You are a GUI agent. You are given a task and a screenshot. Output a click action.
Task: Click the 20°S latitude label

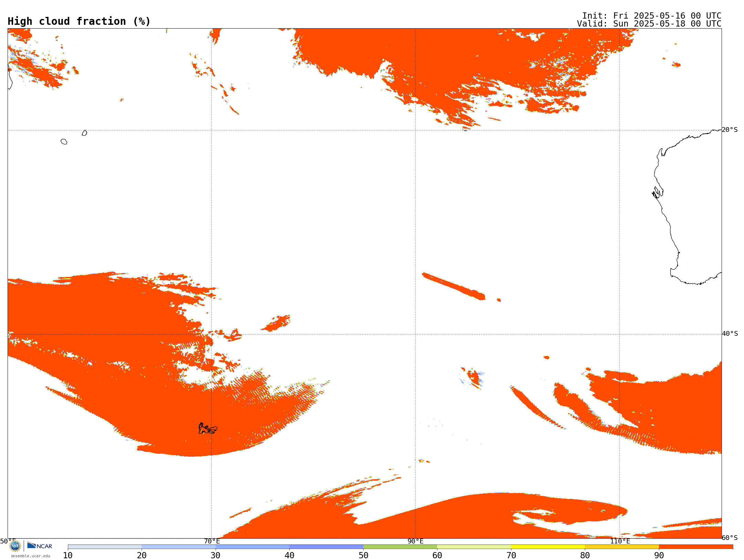(730, 130)
